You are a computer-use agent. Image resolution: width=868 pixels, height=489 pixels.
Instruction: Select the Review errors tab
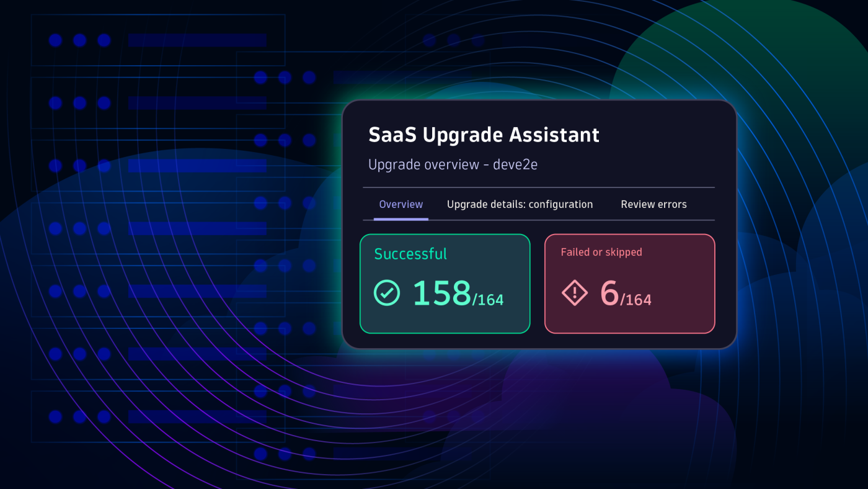point(653,204)
